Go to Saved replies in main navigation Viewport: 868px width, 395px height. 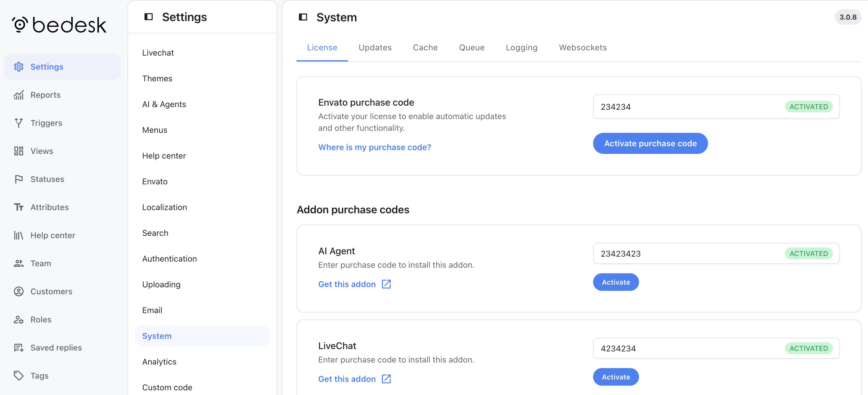[62, 348]
